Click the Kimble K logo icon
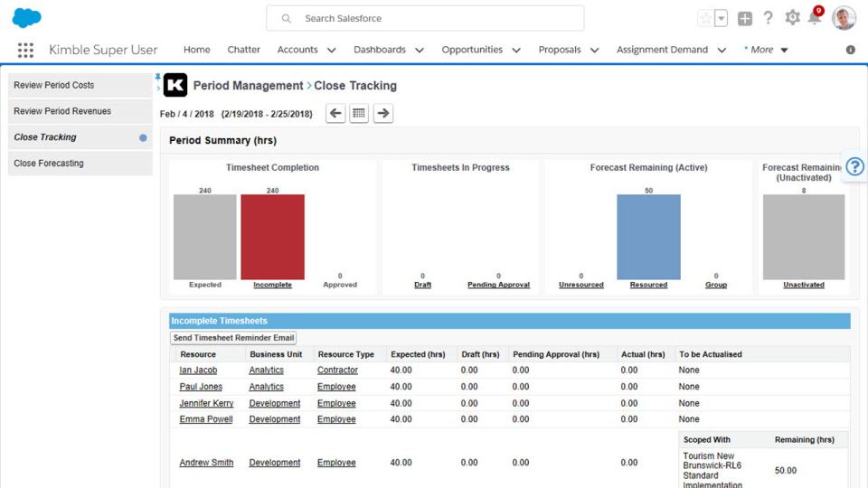868x488 pixels. click(x=175, y=85)
